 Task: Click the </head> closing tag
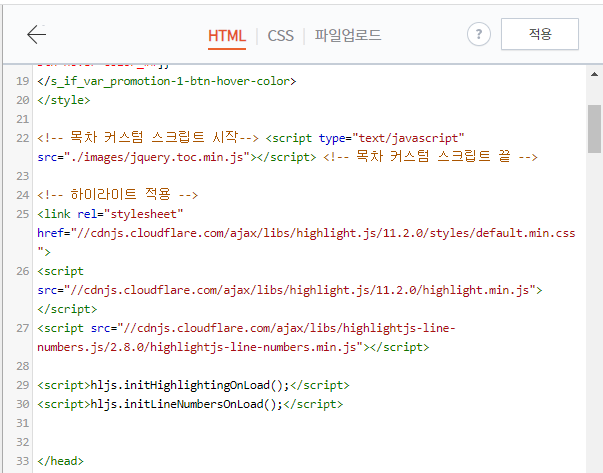click(60, 461)
